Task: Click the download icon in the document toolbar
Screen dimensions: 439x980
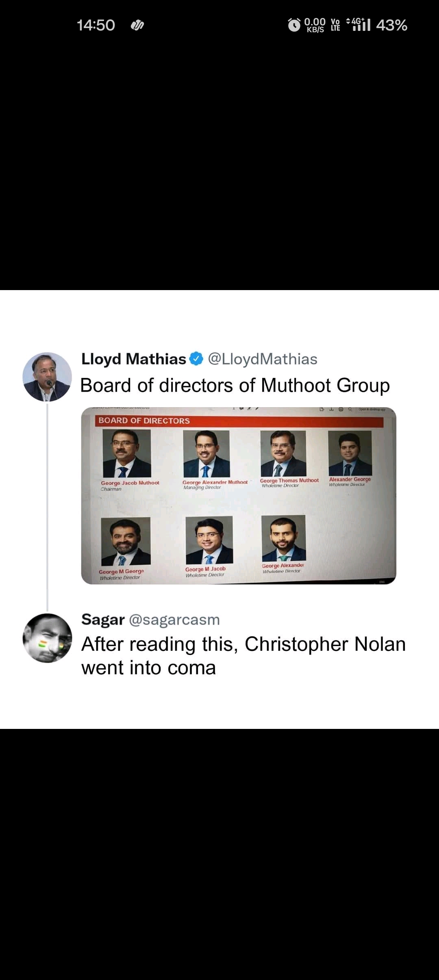Action: click(x=331, y=409)
